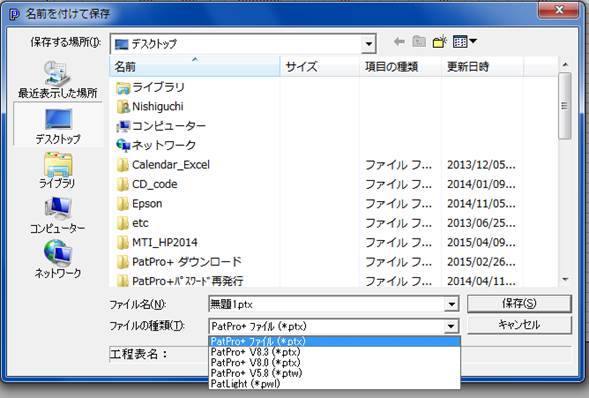Click the コンピューター icon in file list
The image size is (589, 398).
(123, 126)
